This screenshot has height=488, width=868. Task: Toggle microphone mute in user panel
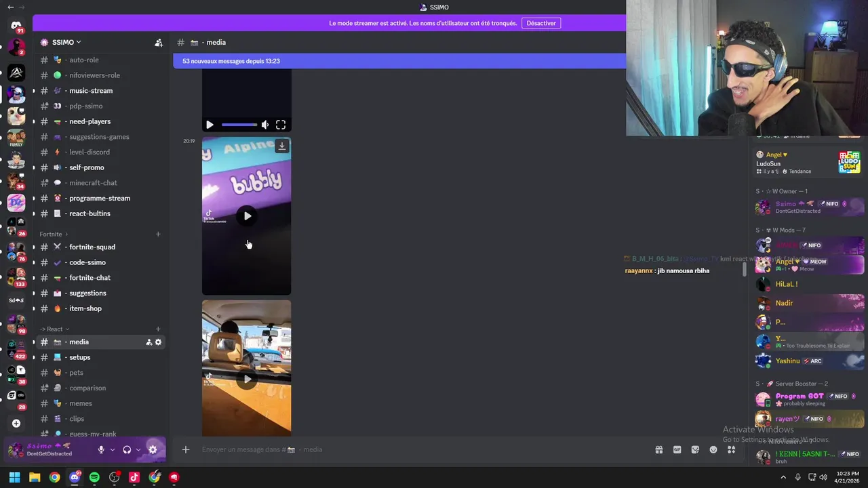tap(101, 449)
